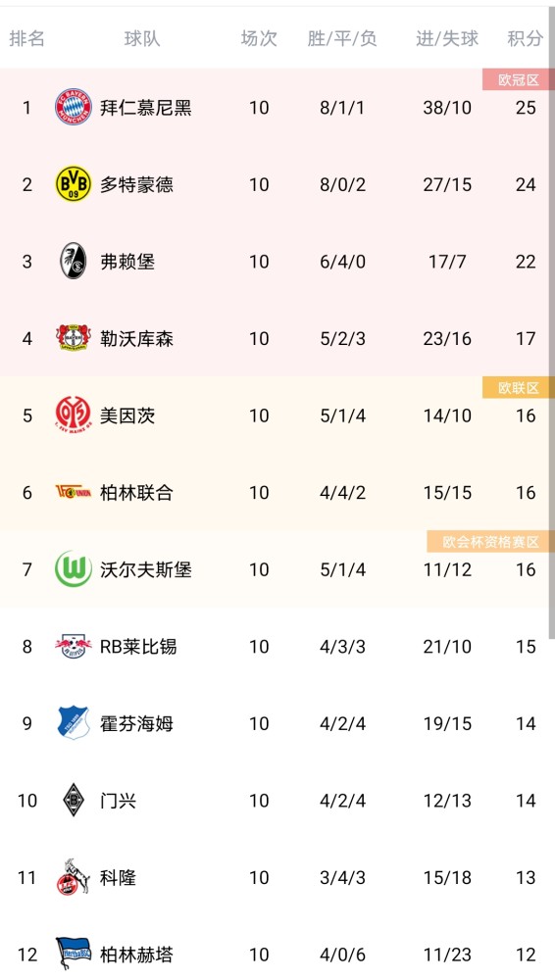Select the Wolfsburg green W logo
This screenshot has height=980, width=555.
(x=74, y=568)
